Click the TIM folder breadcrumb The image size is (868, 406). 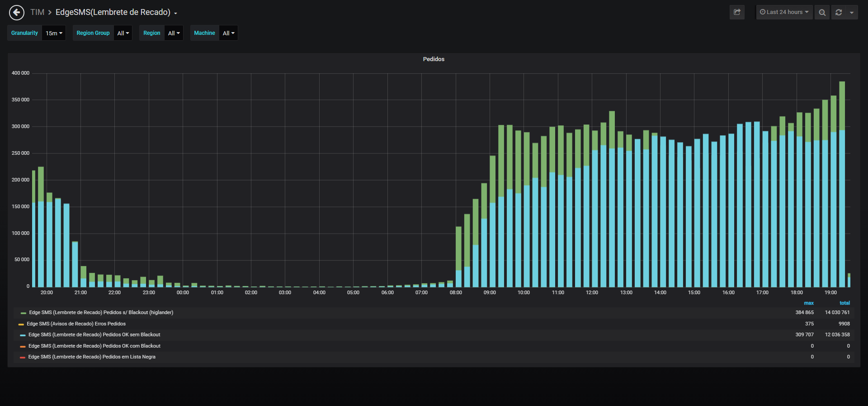click(37, 12)
